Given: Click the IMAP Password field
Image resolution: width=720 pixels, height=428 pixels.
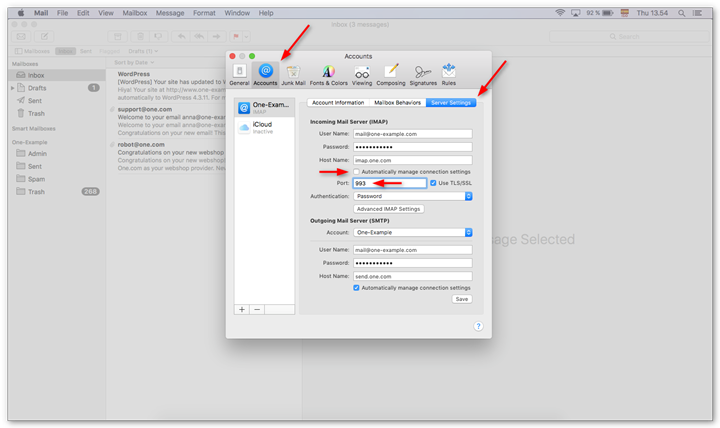Looking at the screenshot, I should coord(413,147).
